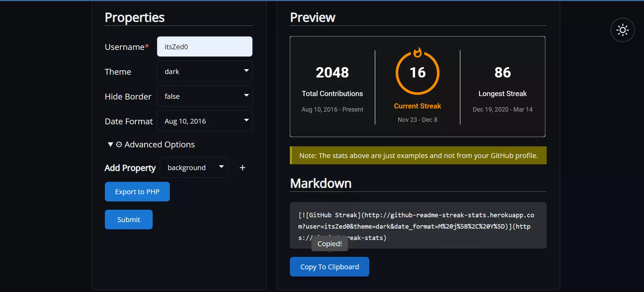Click the Aug 10, 2016 - Present date range
This screenshot has width=644, height=292.
(x=332, y=109)
